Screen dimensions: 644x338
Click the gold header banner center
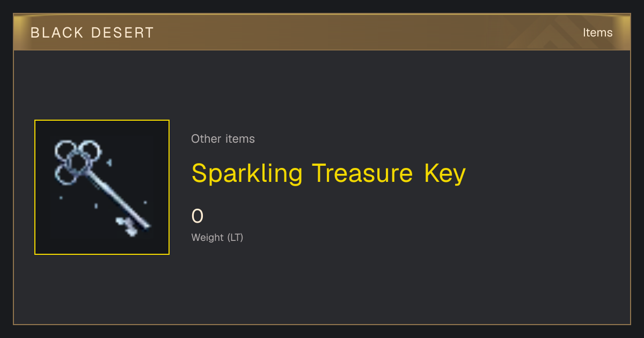322,33
